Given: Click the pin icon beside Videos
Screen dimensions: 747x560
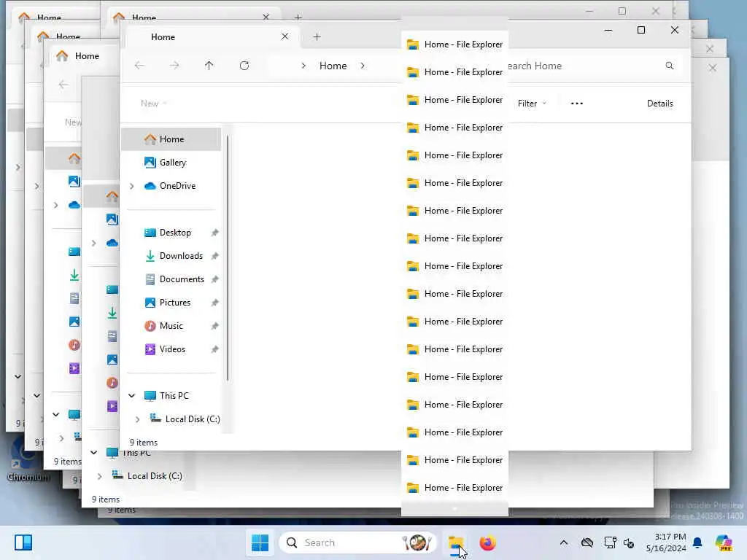Looking at the screenshot, I should [x=215, y=349].
